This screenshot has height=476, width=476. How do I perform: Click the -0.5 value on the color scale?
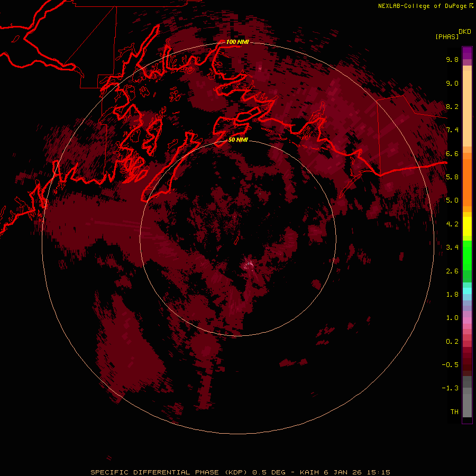point(450,364)
